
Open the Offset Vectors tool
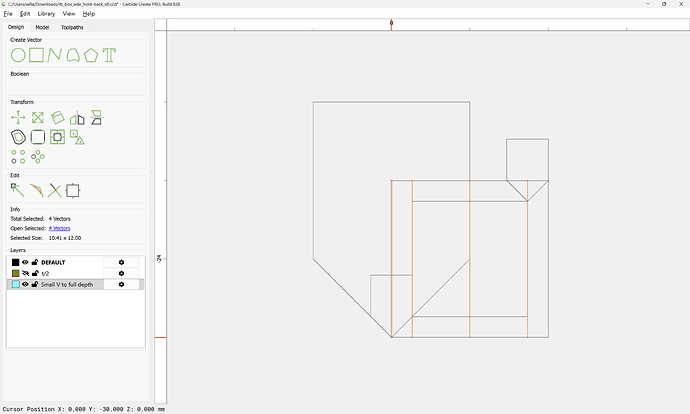click(18, 137)
